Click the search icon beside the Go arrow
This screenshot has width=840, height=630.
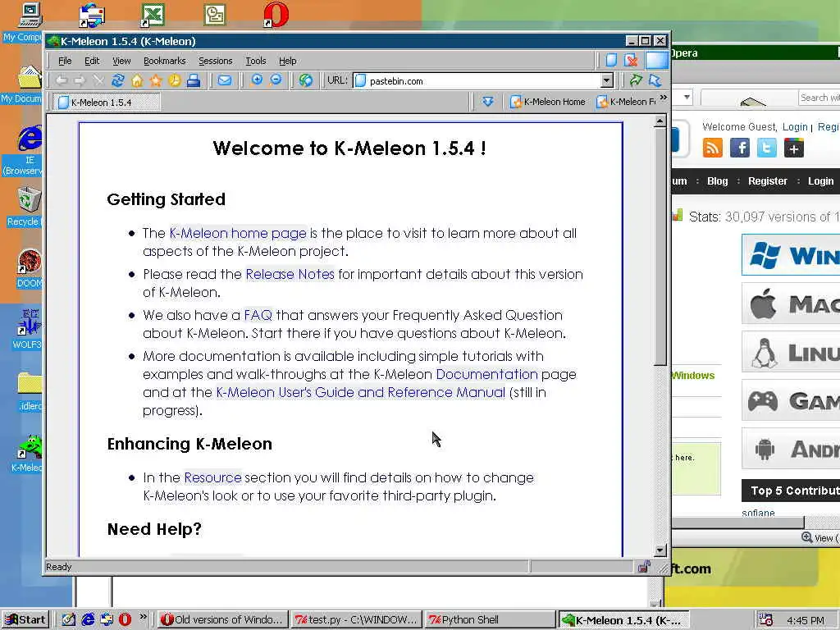click(655, 81)
